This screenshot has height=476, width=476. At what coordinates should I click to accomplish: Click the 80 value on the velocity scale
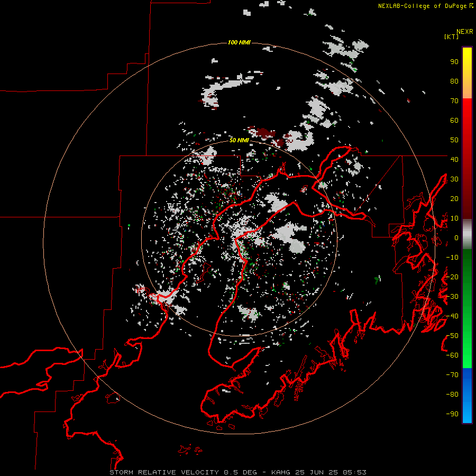point(454,81)
